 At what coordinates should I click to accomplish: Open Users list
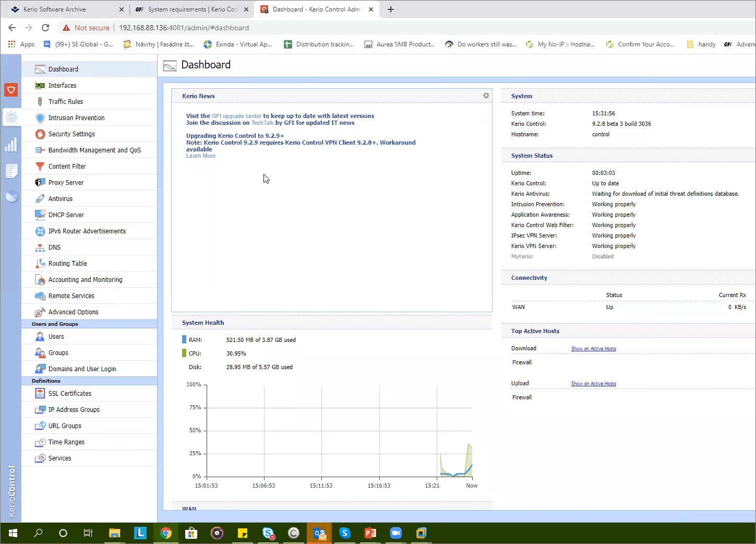click(x=89, y=336)
